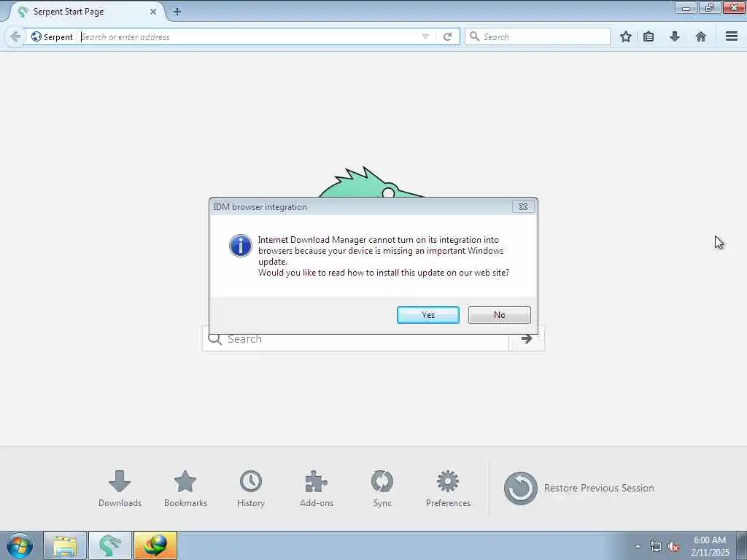
Task: Open Sync from the start page
Action: click(x=382, y=488)
